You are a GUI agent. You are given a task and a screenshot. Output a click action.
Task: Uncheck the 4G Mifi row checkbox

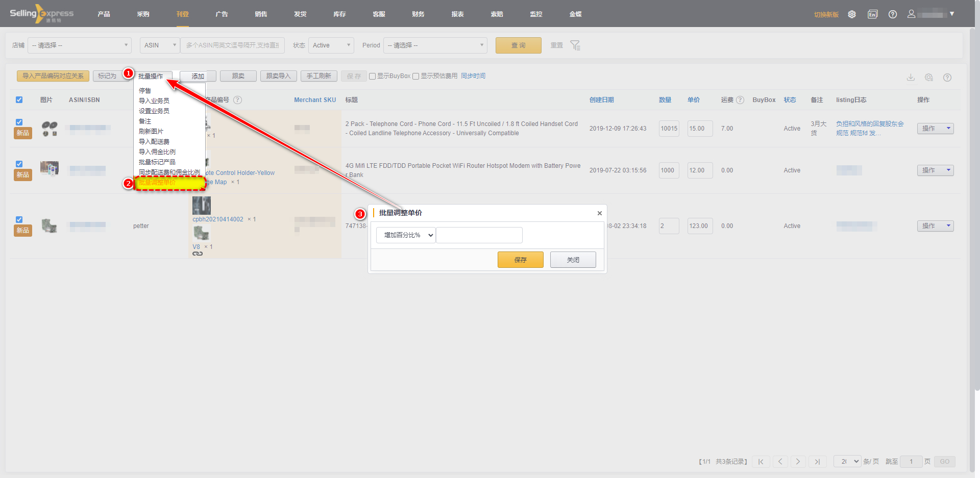19,164
